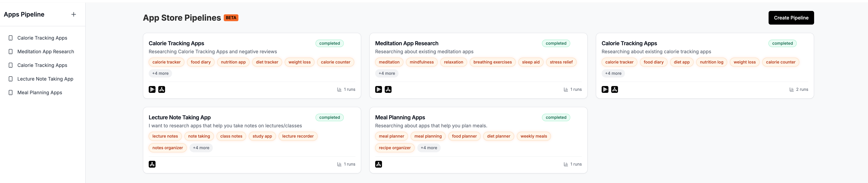
Task: Open Google Play icon on first Calorie Tracking Apps card
Action: [x=152, y=89]
